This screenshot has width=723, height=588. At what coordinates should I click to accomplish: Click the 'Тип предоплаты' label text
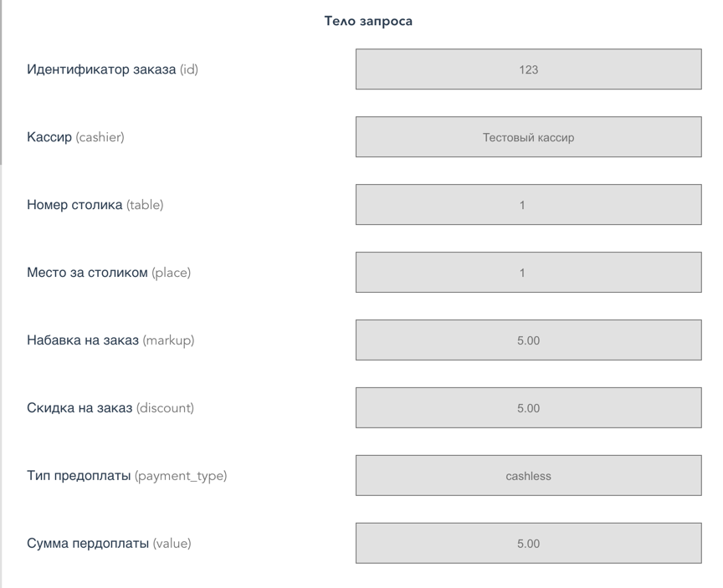coord(79,476)
